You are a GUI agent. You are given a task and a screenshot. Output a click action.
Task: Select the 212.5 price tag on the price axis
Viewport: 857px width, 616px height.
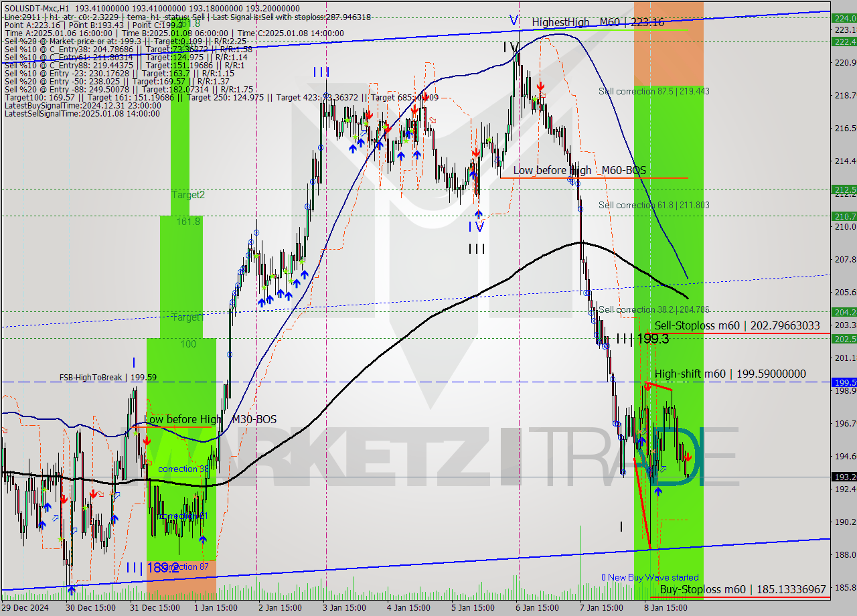click(844, 189)
